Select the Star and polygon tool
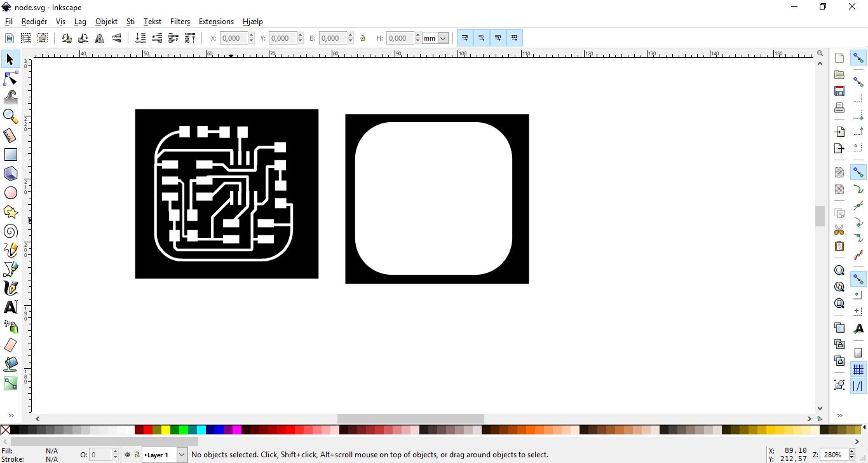The width and height of the screenshot is (868, 463). 10,212
